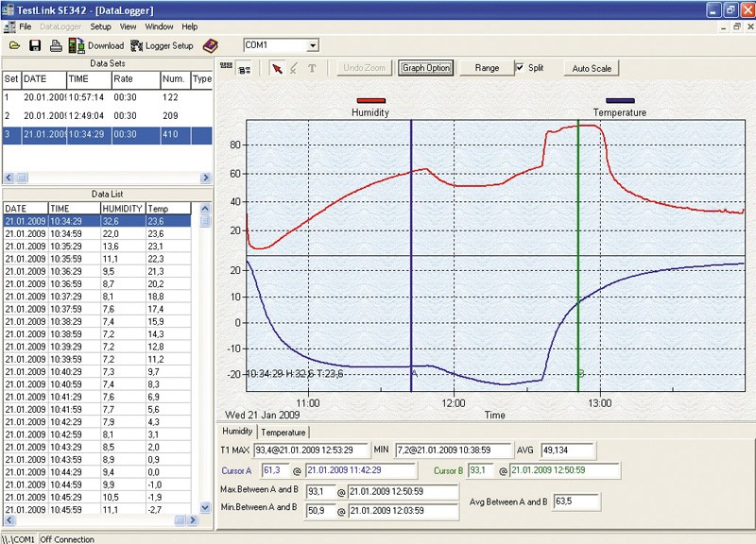Image resolution: width=756 pixels, height=544 pixels.
Task: Open the Window menu
Action: pyautogui.click(x=159, y=26)
